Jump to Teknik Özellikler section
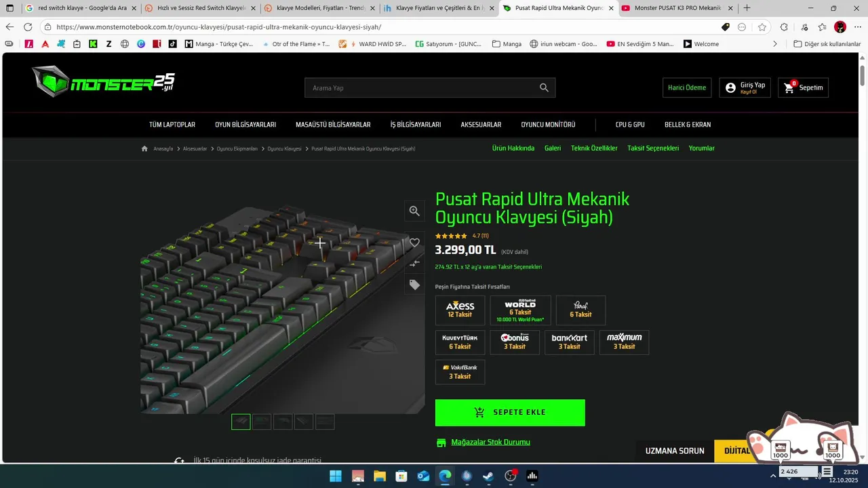Image resolution: width=868 pixels, height=488 pixels. pos(594,148)
